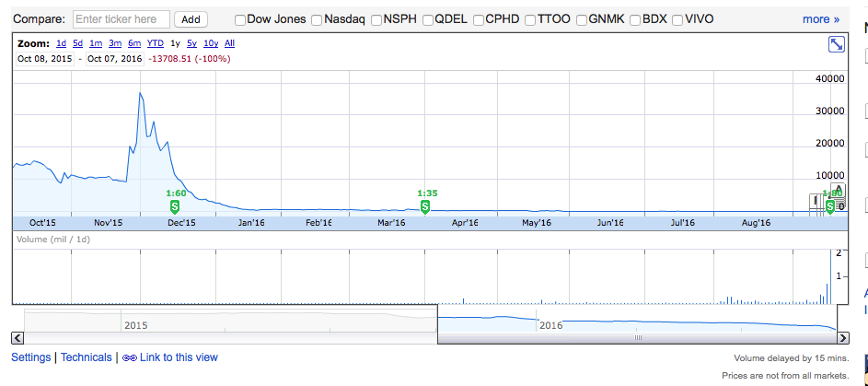Select the 'All' zoom range

point(229,43)
